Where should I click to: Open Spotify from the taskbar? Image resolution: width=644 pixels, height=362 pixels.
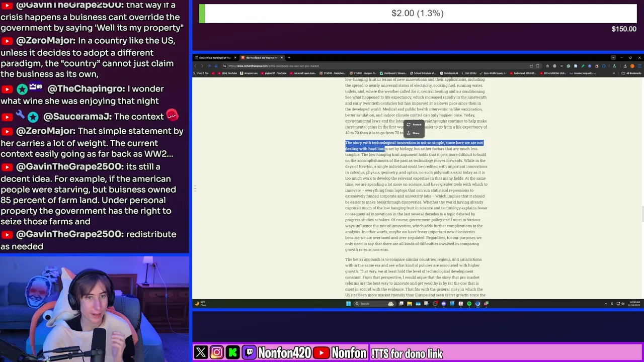[469, 304]
